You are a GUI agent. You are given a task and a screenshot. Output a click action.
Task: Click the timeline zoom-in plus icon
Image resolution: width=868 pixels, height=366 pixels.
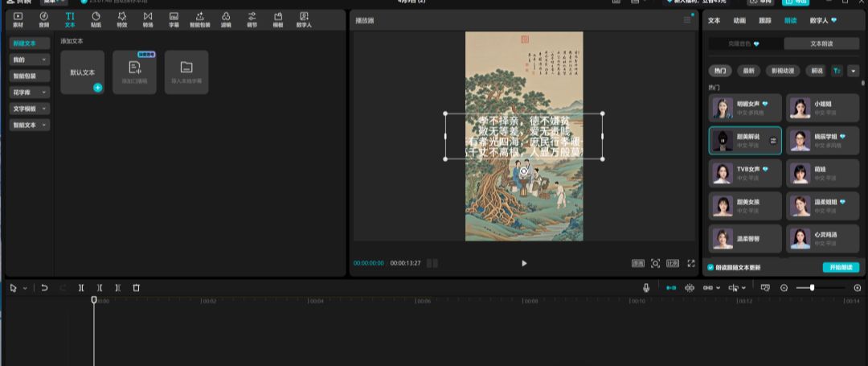(x=858, y=288)
